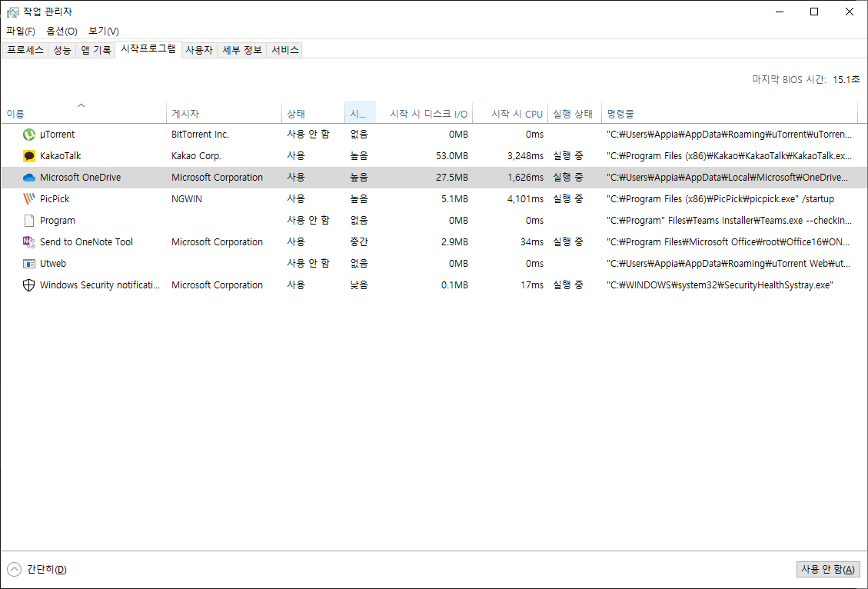Sort by 시작 시 디스크 I/O column

pyautogui.click(x=424, y=112)
